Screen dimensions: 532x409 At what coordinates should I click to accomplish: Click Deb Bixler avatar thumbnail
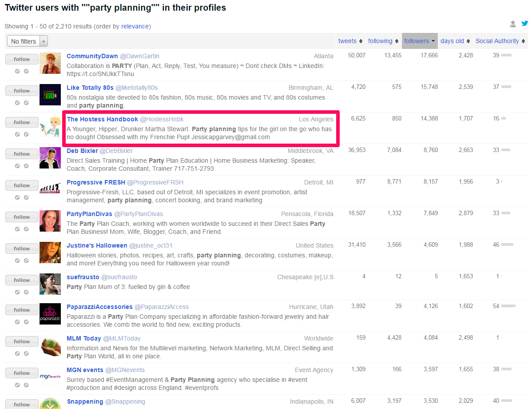point(50,158)
